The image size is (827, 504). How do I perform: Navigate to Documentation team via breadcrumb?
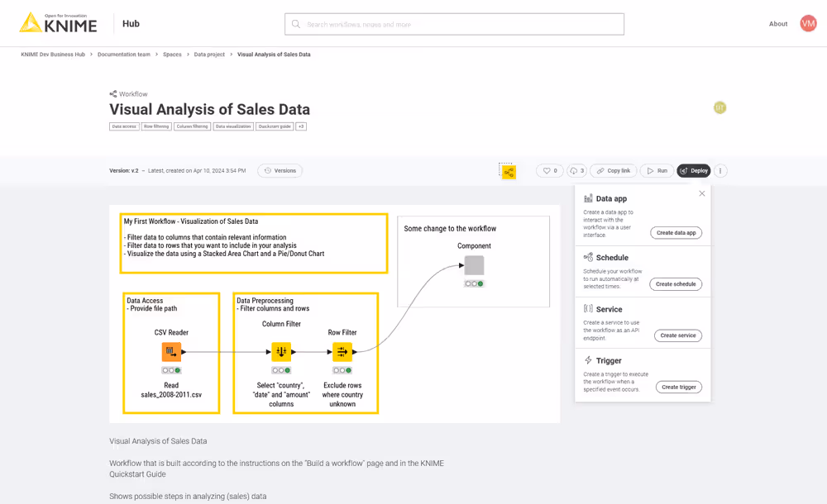[x=122, y=54]
